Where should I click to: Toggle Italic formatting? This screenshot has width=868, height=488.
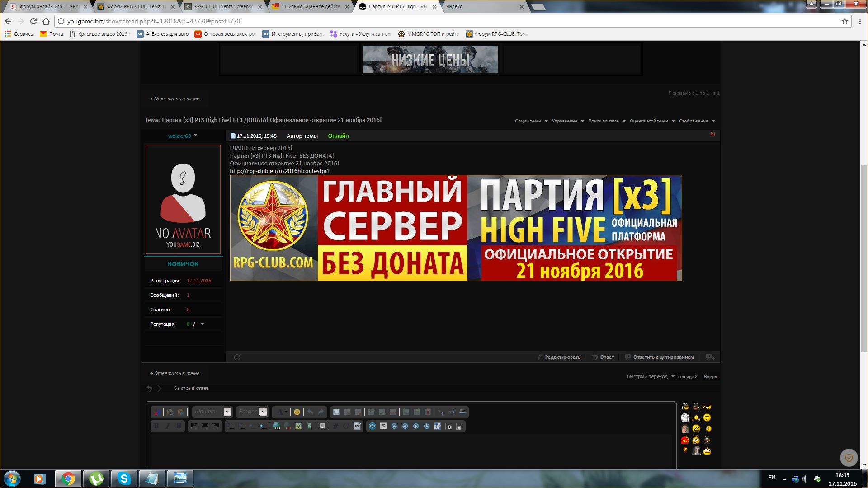168,426
